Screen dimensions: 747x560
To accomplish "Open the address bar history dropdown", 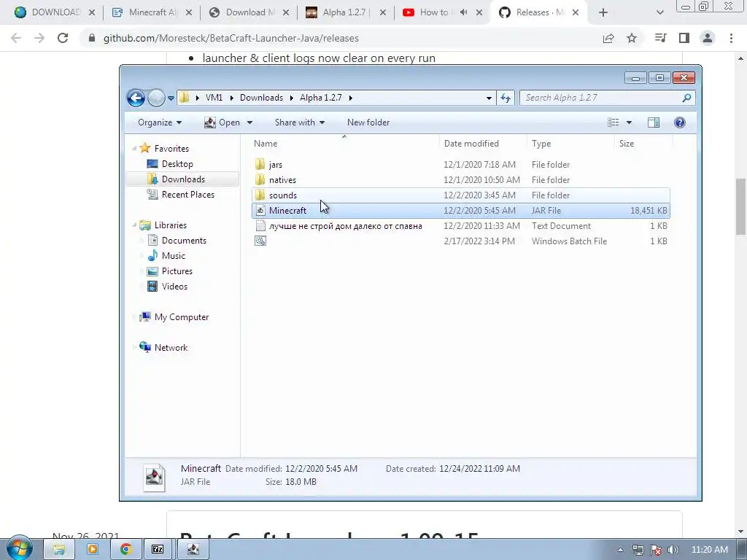I will point(489,98).
